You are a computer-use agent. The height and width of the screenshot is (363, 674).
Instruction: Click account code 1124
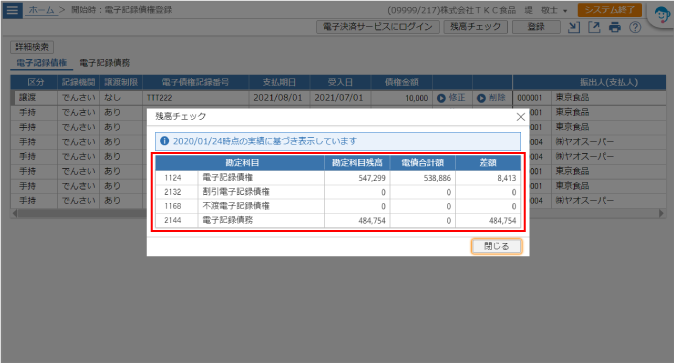coord(173,178)
